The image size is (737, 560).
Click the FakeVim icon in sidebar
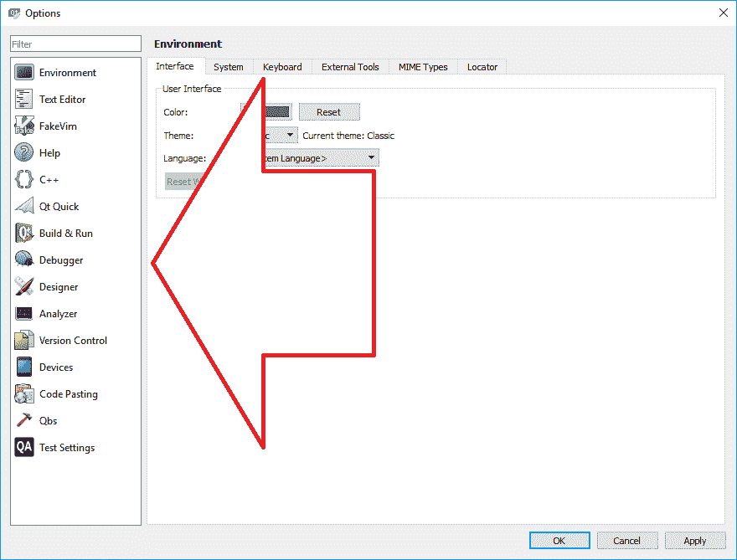pos(24,126)
